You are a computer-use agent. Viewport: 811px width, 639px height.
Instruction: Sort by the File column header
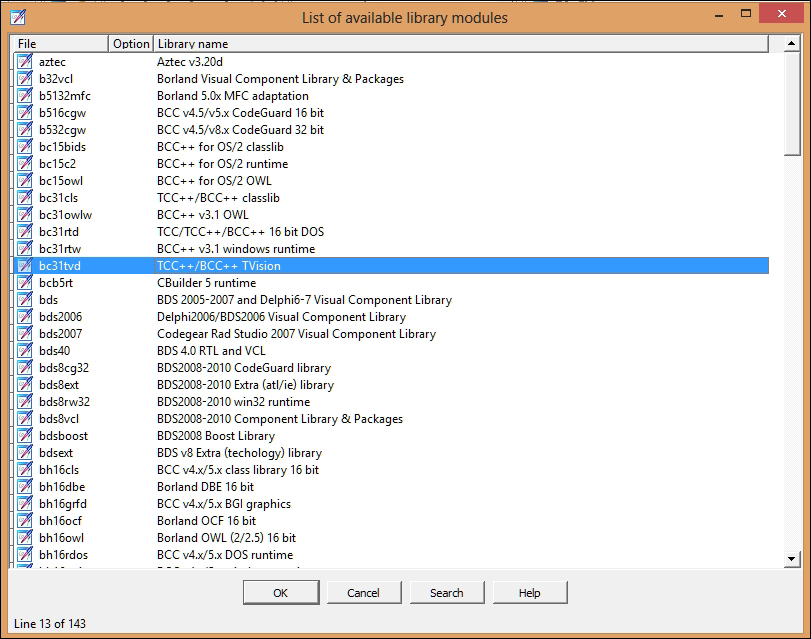pyautogui.click(x=61, y=43)
